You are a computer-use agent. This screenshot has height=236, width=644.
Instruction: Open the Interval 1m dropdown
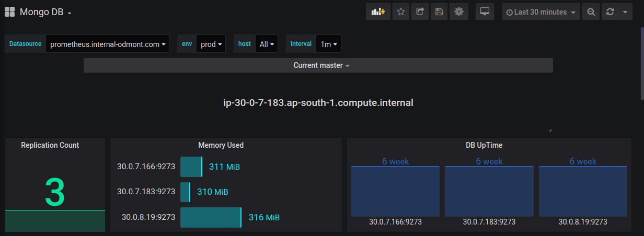point(328,44)
